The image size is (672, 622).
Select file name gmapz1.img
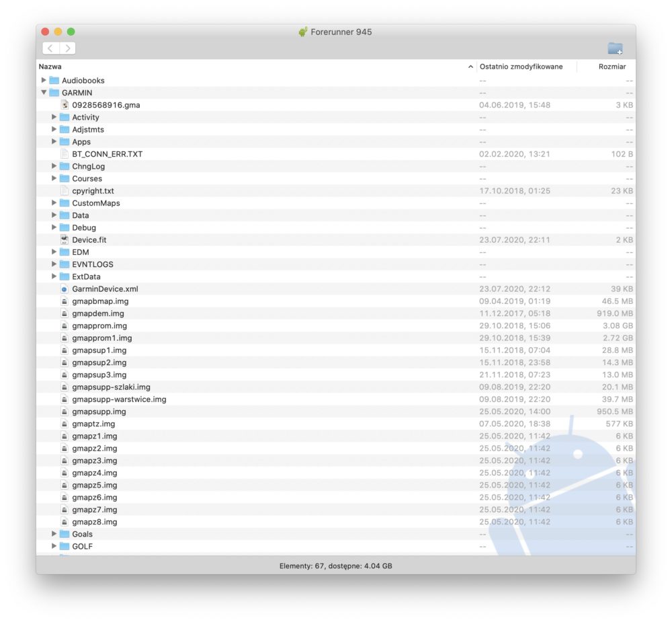(95, 436)
